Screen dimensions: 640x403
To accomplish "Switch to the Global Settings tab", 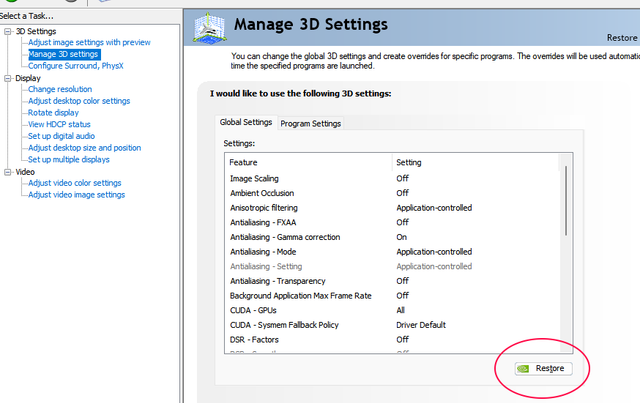I will coord(246,122).
